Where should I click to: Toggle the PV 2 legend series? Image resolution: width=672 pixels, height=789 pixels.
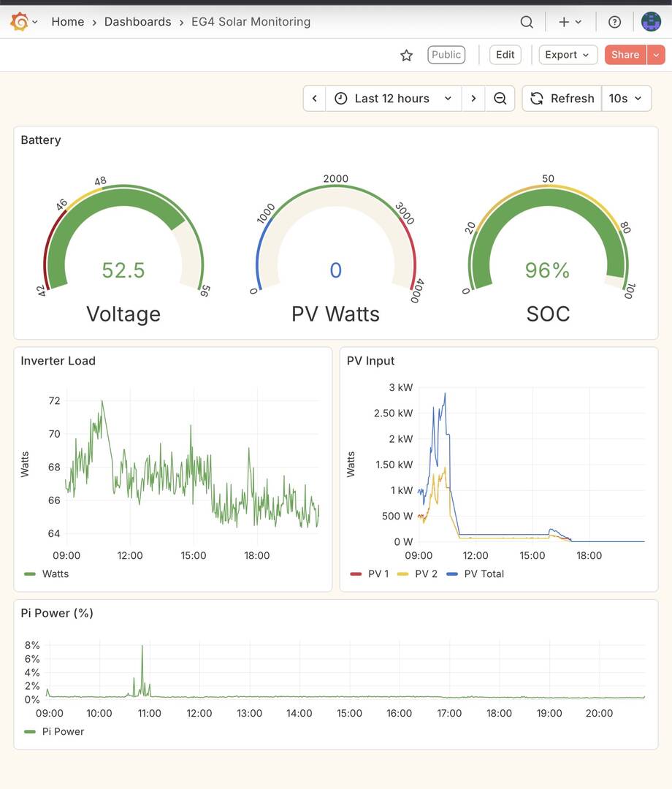pos(426,573)
